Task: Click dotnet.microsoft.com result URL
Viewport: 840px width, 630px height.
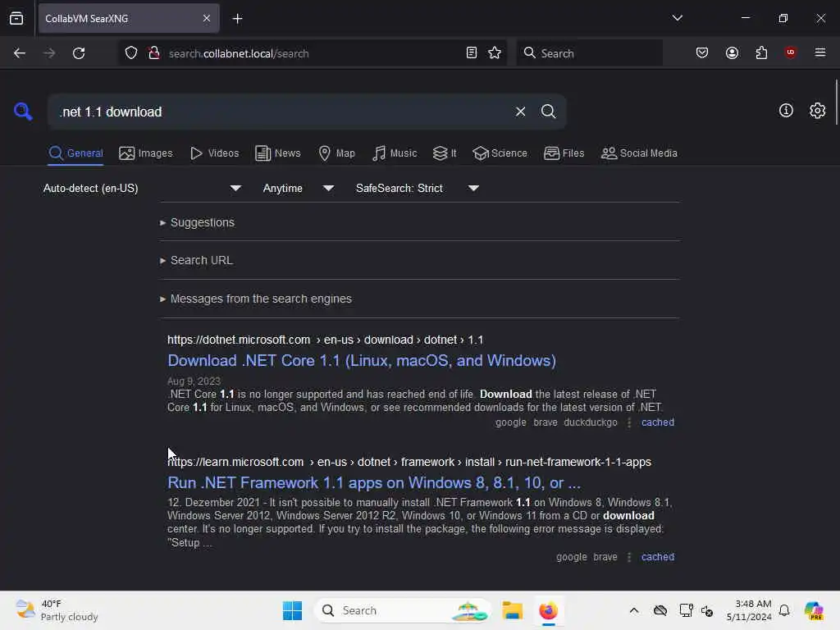Action: [325, 340]
